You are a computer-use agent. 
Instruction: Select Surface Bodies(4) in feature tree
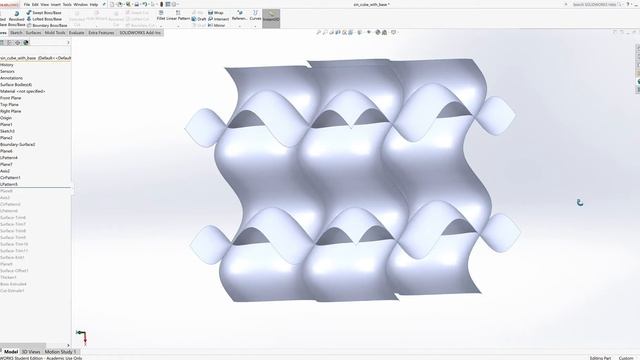coord(16,84)
